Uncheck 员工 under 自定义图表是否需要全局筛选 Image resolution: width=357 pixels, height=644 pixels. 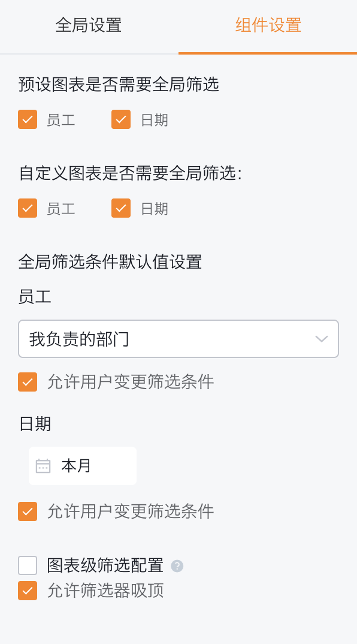(28, 208)
